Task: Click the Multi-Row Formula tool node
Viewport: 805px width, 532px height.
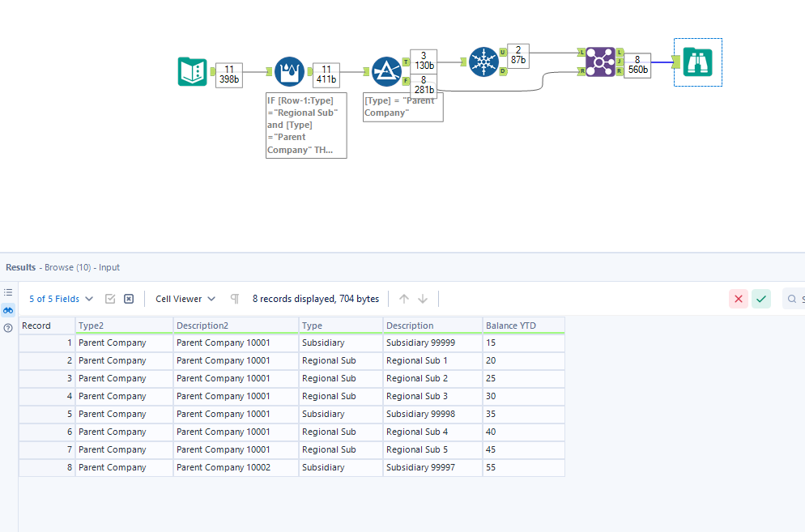Action: pos(289,71)
